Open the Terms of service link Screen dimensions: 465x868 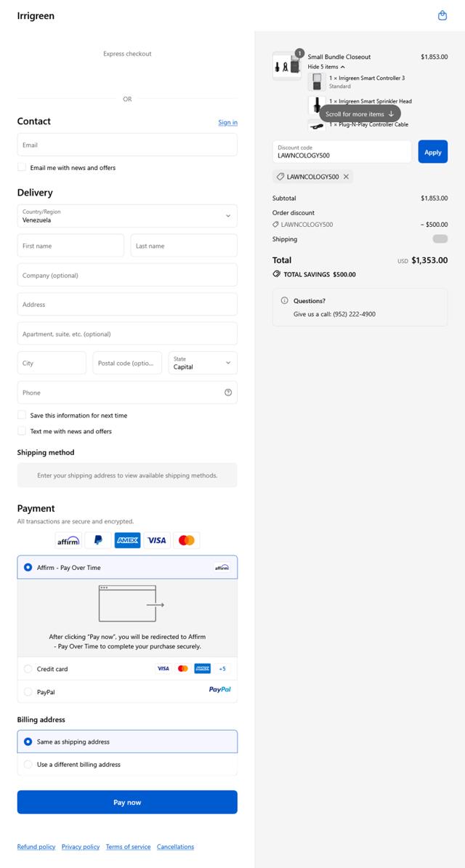click(128, 847)
